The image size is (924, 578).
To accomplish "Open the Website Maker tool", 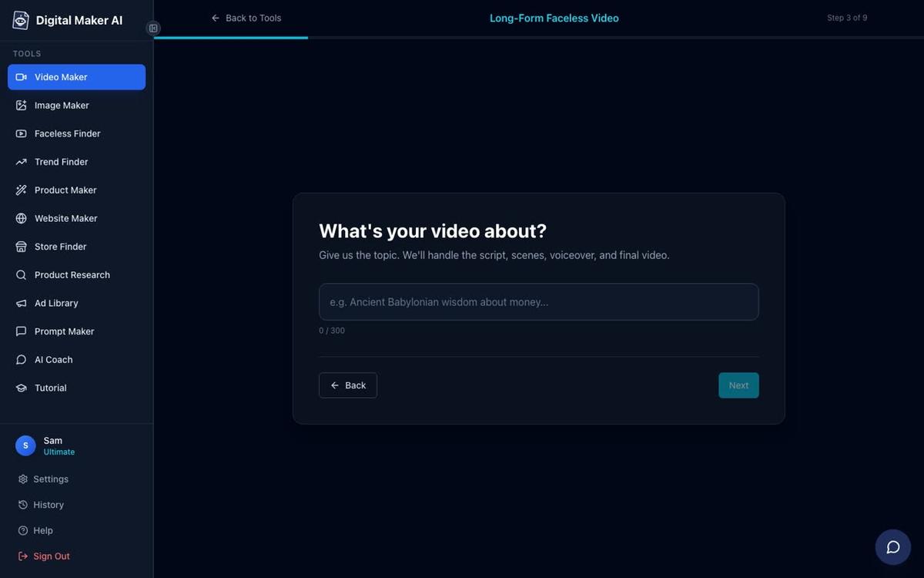I will 76,218.
